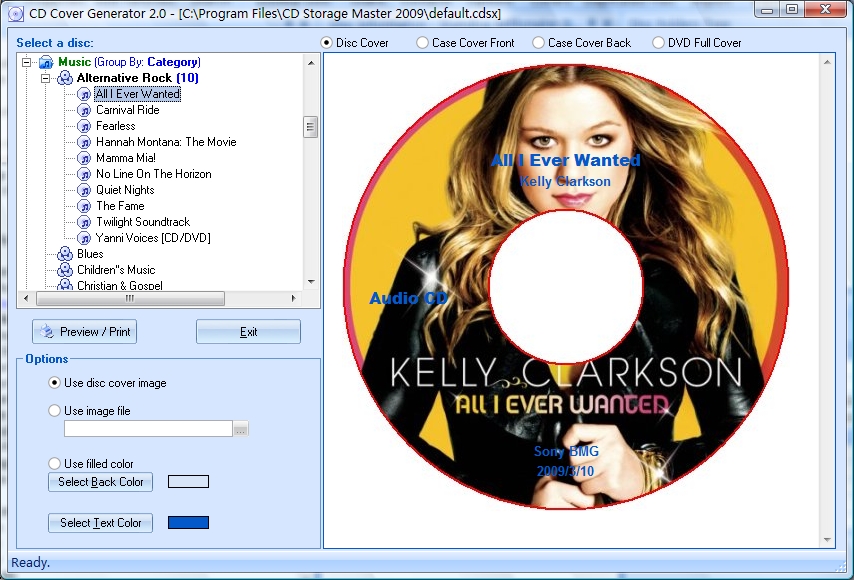
Task: Select Yanni Voices [CD/DVD] disc
Action: tap(153, 238)
